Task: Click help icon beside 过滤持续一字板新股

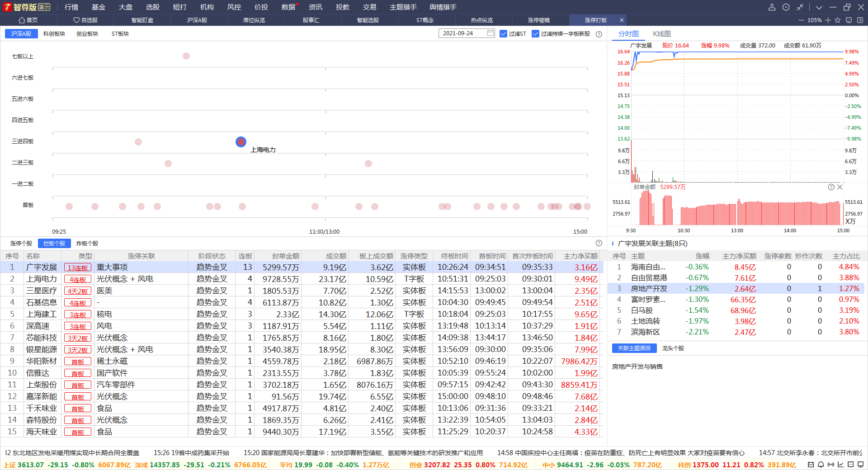Action: [599, 34]
